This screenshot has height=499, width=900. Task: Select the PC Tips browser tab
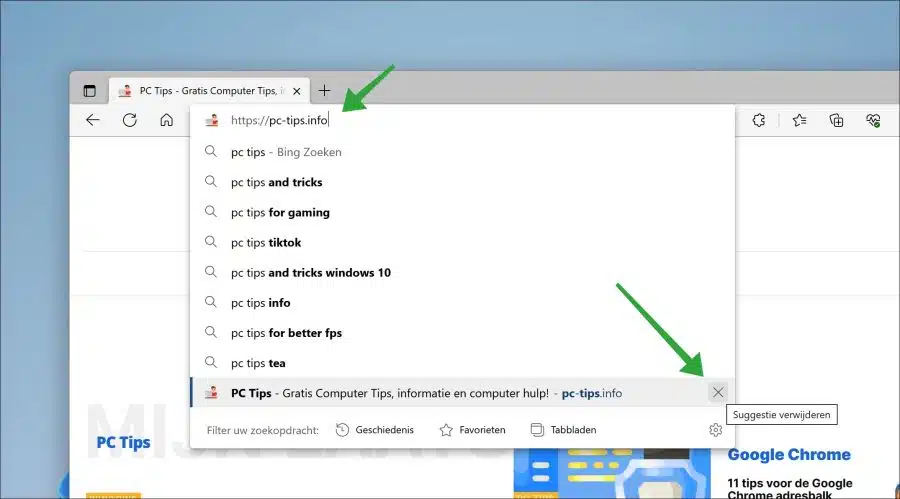[x=209, y=91]
